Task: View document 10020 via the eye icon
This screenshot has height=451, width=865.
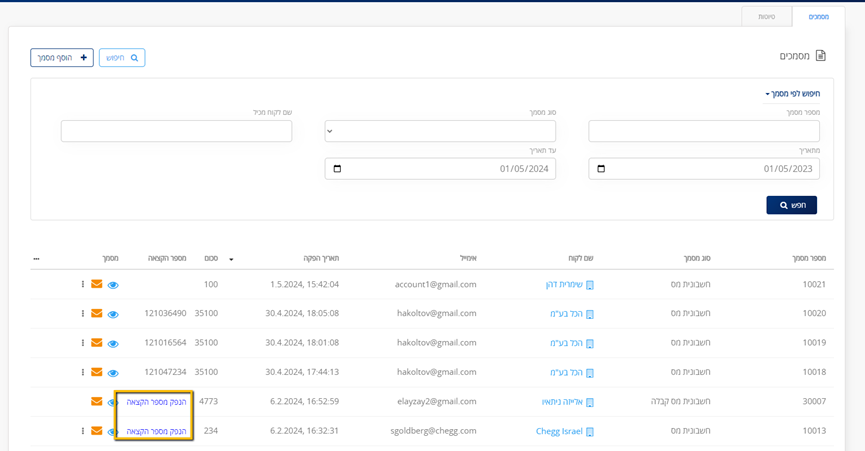Action: [113, 314]
